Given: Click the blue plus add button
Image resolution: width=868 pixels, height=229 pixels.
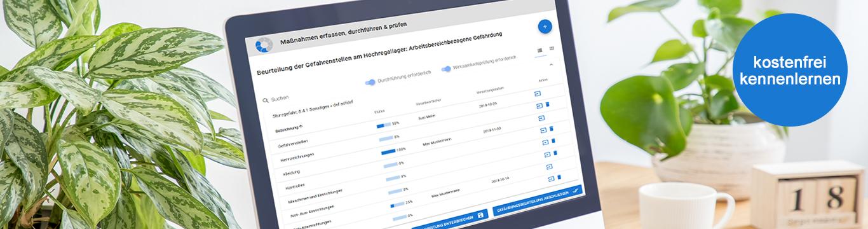Looking at the screenshot, I should [545, 27].
